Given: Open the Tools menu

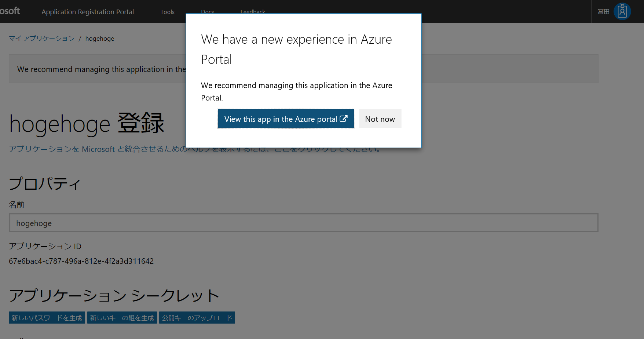Looking at the screenshot, I should click(x=167, y=12).
